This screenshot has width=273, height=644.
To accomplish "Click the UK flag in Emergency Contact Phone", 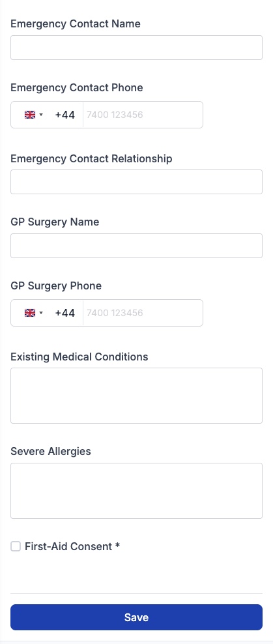I will pos(30,115).
